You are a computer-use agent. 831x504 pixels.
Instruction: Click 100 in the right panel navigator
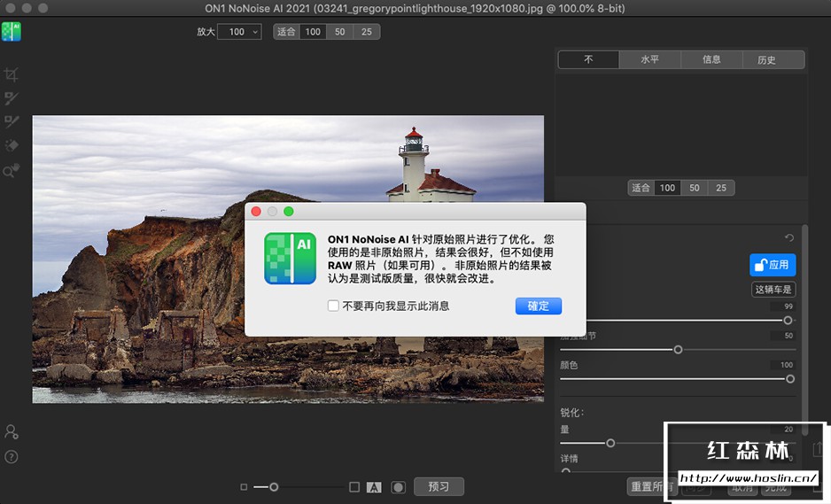[x=667, y=188]
